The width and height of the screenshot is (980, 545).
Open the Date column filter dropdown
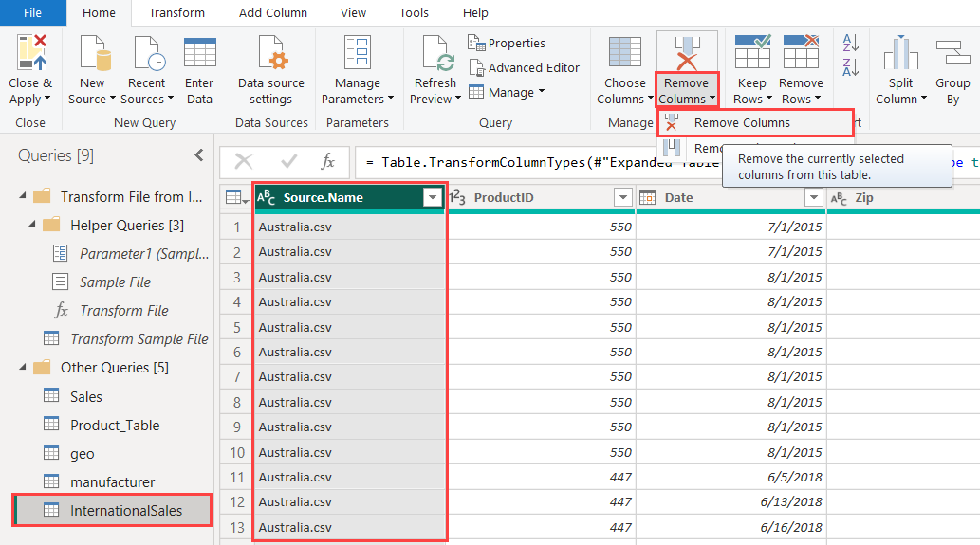813,198
